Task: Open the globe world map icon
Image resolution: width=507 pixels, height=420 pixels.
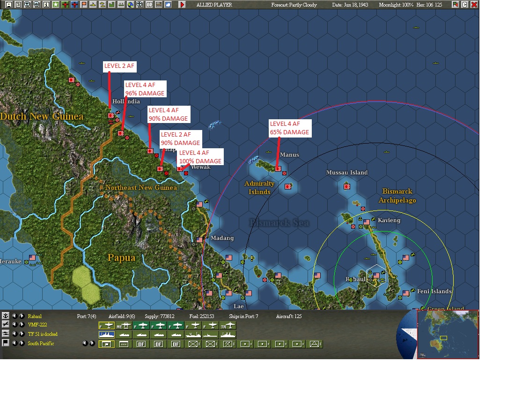Action: 131,5
